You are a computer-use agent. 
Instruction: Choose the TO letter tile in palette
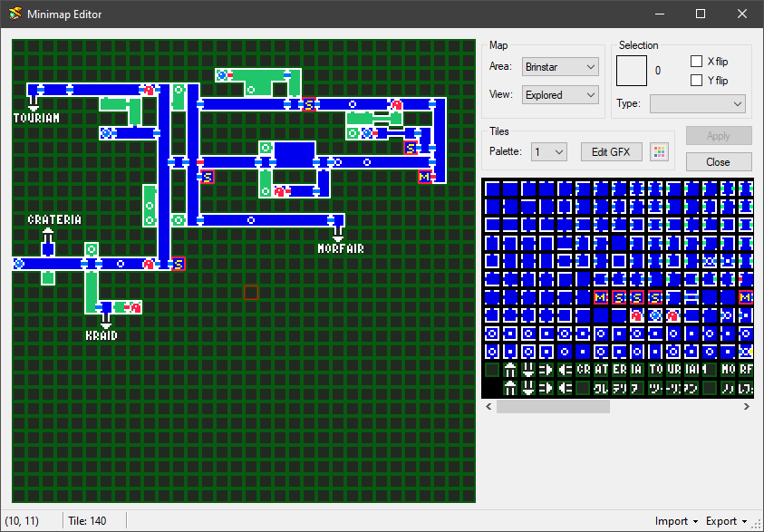(x=655, y=370)
